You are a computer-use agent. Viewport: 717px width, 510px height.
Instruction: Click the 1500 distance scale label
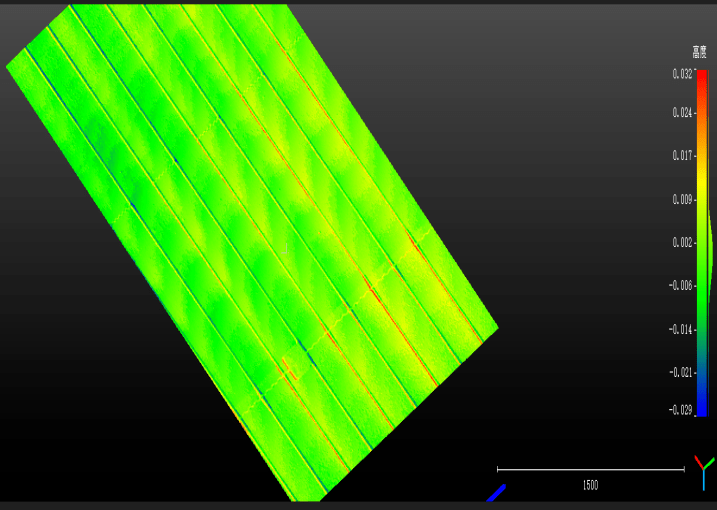590,485
